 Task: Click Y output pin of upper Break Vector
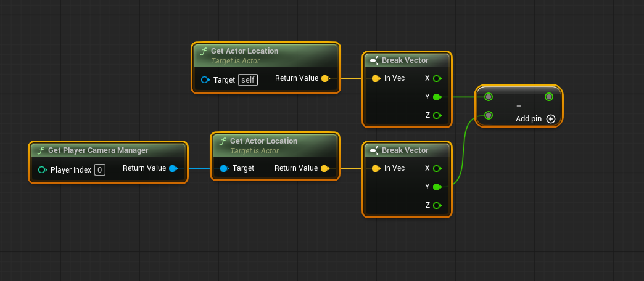[x=437, y=97]
